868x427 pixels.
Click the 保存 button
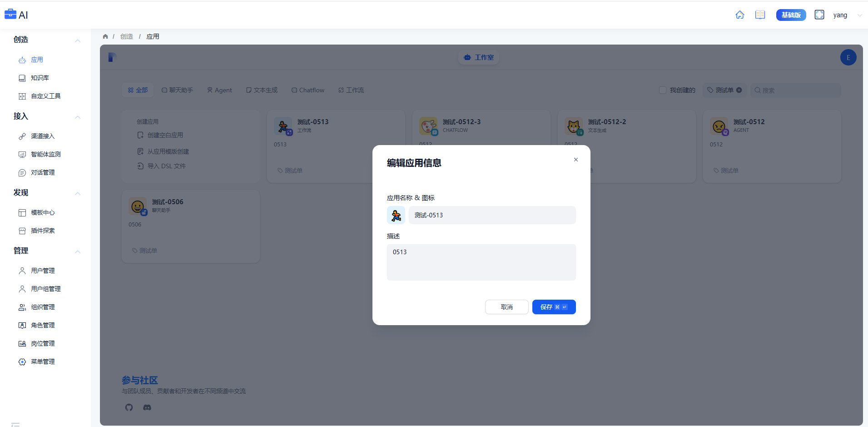click(x=554, y=307)
